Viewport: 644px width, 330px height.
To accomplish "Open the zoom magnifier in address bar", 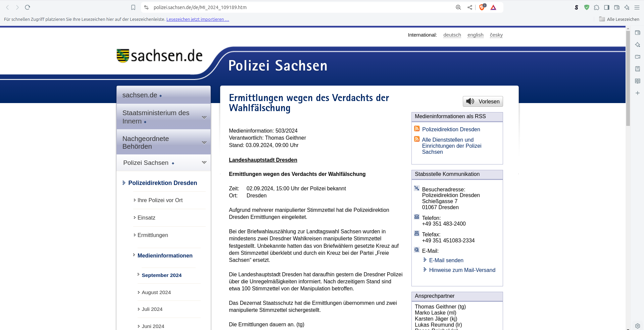I will pos(458,7).
